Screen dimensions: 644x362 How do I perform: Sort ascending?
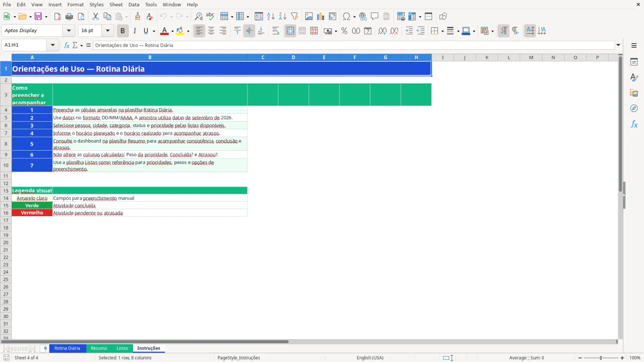click(271, 17)
